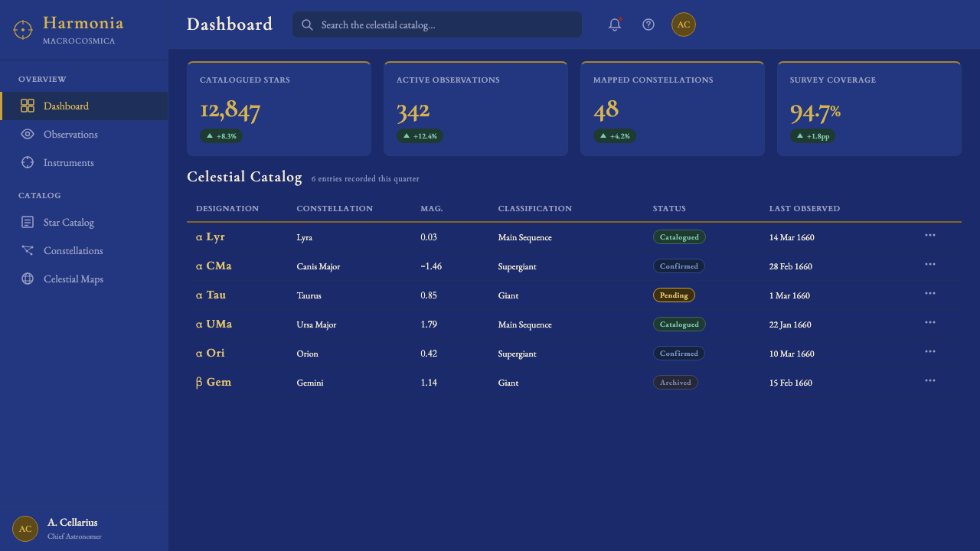Viewport: 980px width, 551px height.
Task: Open the more options menu for α Lyr
Action: 930,235
